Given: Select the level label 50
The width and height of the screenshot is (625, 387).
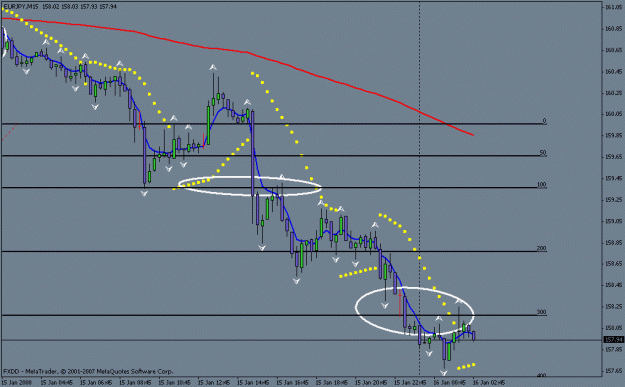Looking at the screenshot, I should tap(543, 153).
